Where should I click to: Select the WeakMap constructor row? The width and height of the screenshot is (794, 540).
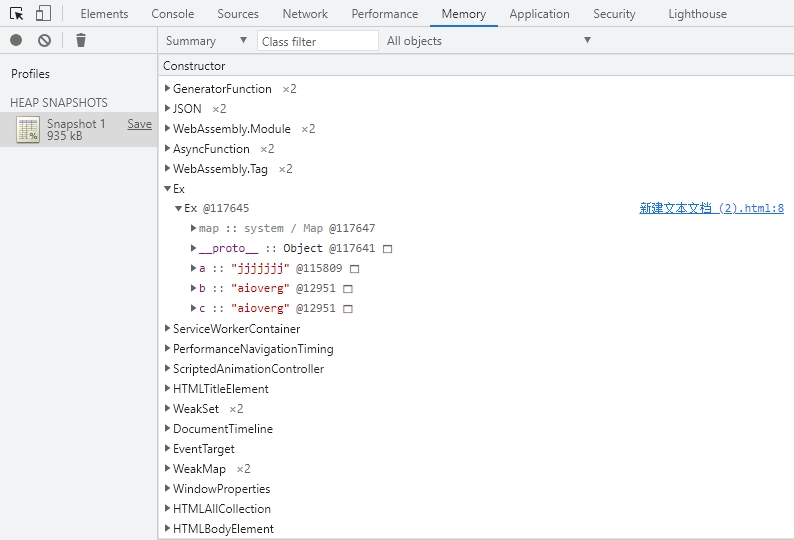click(199, 469)
